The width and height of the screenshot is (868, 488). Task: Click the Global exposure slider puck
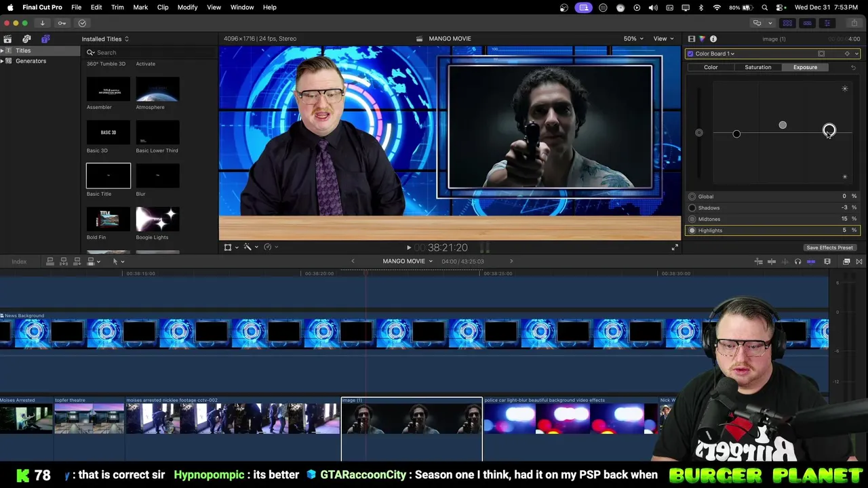(x=699, y=133)
